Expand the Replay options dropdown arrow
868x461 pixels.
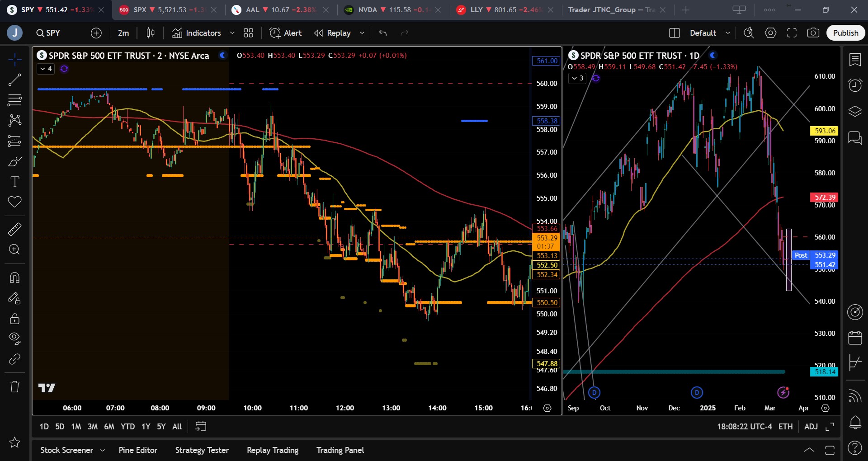[x=362, y=33]
